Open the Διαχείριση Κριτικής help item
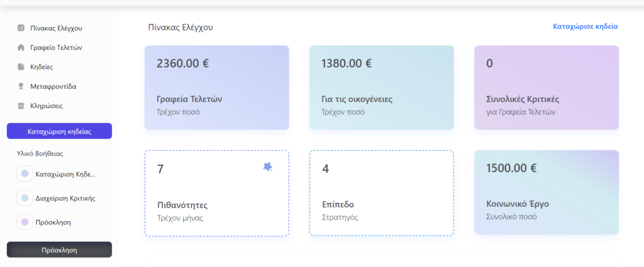Viewport: 644px width, 267px height. pyautogui.click(x=65, y=198)
